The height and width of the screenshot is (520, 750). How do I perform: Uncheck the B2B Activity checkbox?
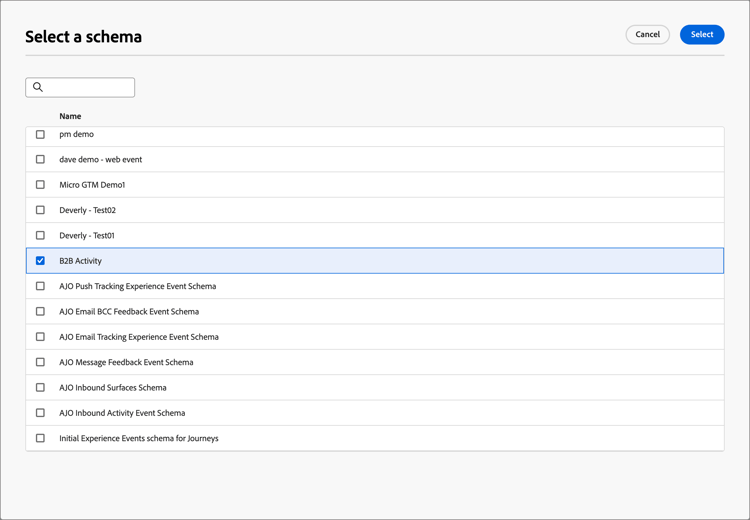click(41, 261)
